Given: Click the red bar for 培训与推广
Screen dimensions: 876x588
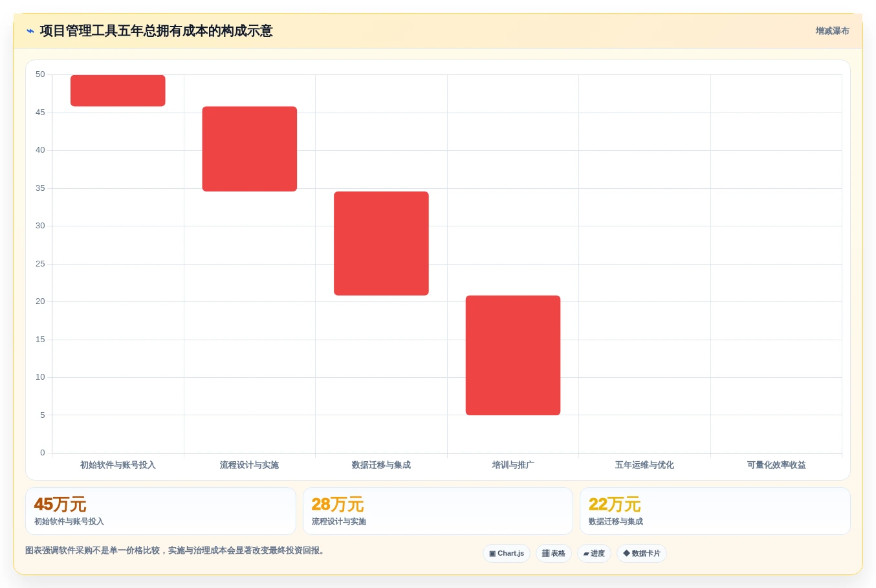Looking at the screenshot, I should click(x=513, y=355).
